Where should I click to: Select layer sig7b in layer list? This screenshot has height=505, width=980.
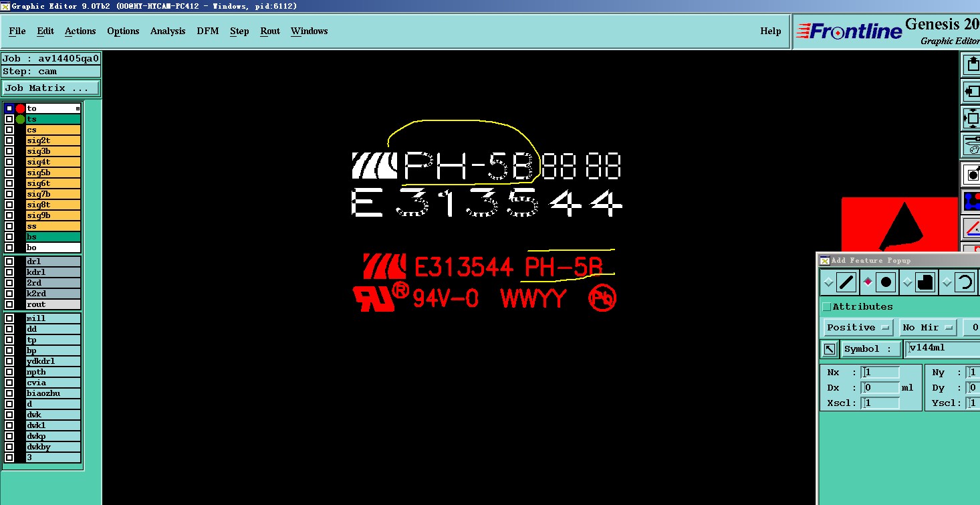[x=53, y=194]
